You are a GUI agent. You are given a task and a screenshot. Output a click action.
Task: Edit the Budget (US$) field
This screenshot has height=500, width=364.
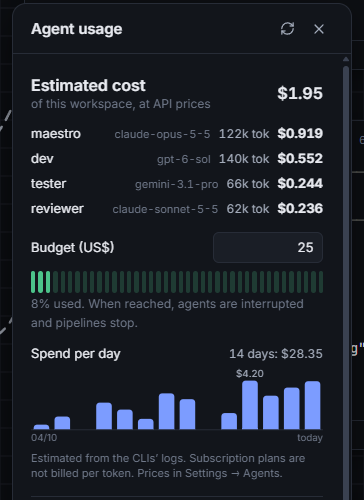pyautogui.click(x=268, y=247)
